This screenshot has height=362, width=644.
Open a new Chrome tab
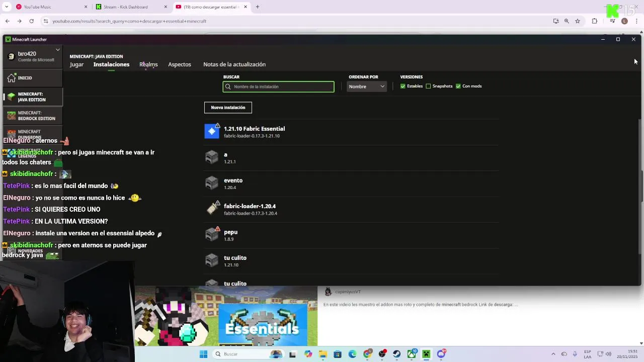pyautogui.click(x=257, y=7)
